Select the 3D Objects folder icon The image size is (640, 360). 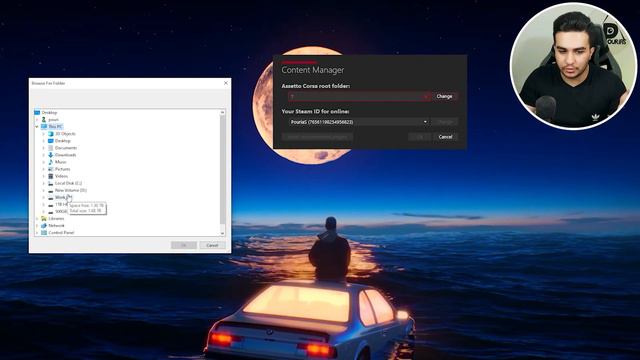point(51,134)
